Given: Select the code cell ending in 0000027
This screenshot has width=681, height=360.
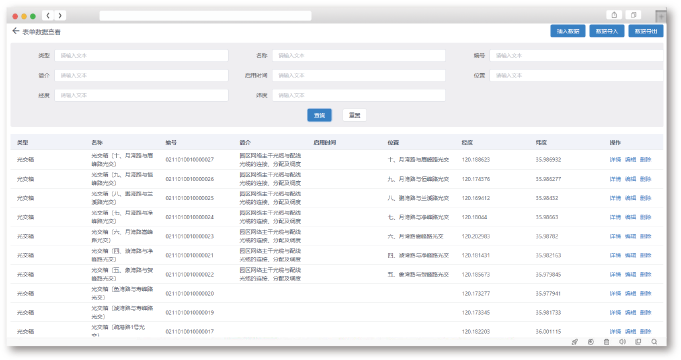Looking at the screenshot, I should coord(190,159).
